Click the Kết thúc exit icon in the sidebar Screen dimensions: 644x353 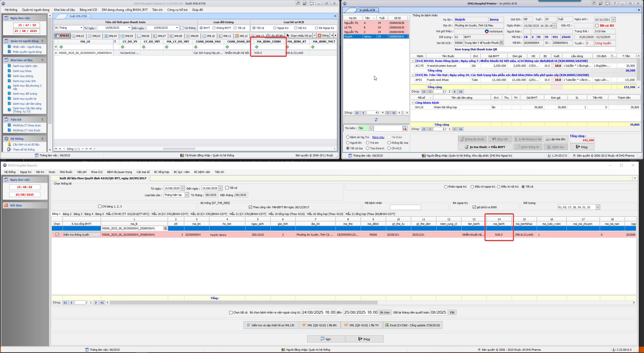coord(6,205)
